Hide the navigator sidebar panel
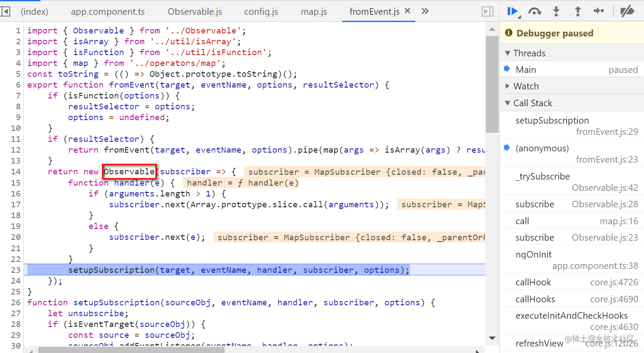The image size is (644, 353). 6,11
